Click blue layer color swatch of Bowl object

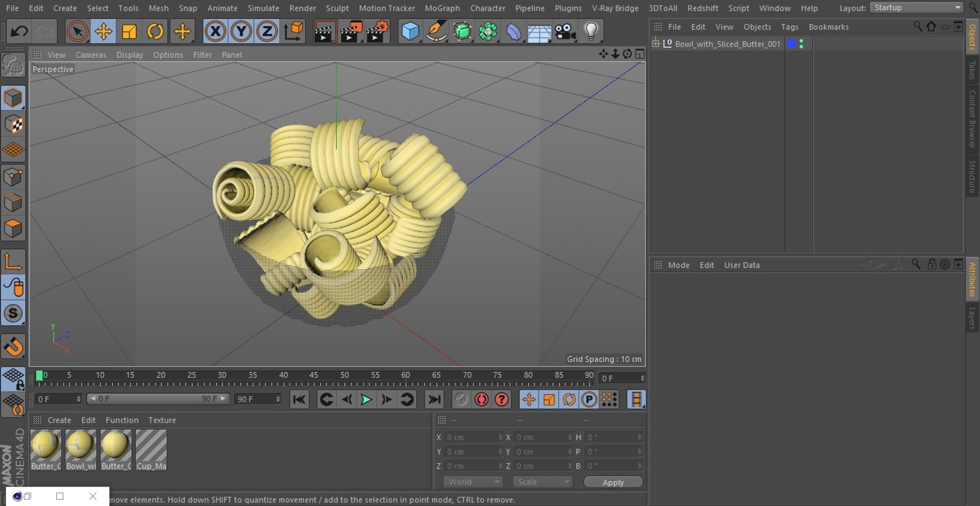pos(791,43)
